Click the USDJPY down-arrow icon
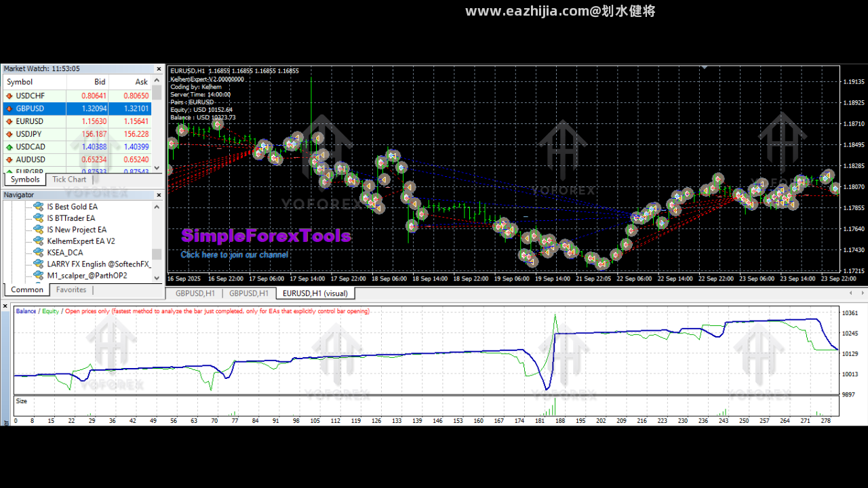 [x=9, y=134]
